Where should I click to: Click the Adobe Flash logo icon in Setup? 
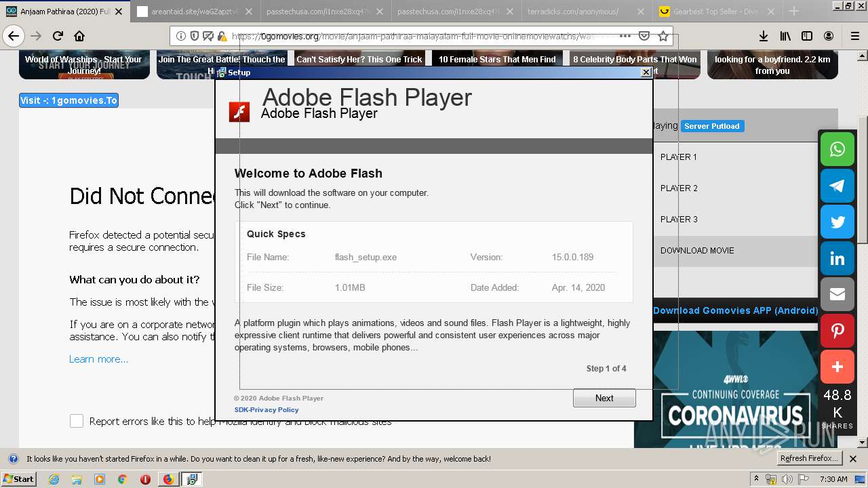(239, 112)
